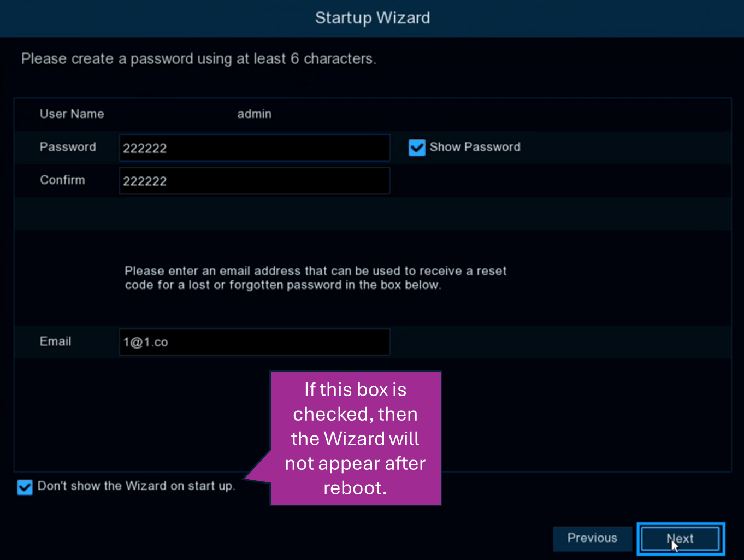The image size is (744, 560).
Task: Click the Startup Wizard title bar
Action: pos(372,18)
